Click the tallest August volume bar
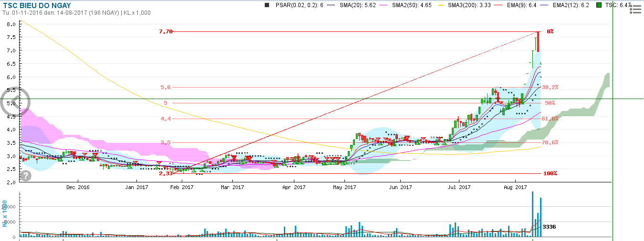The width and height of the screenshot is (644, 241). pyautogui.click(x=532, y=214)
